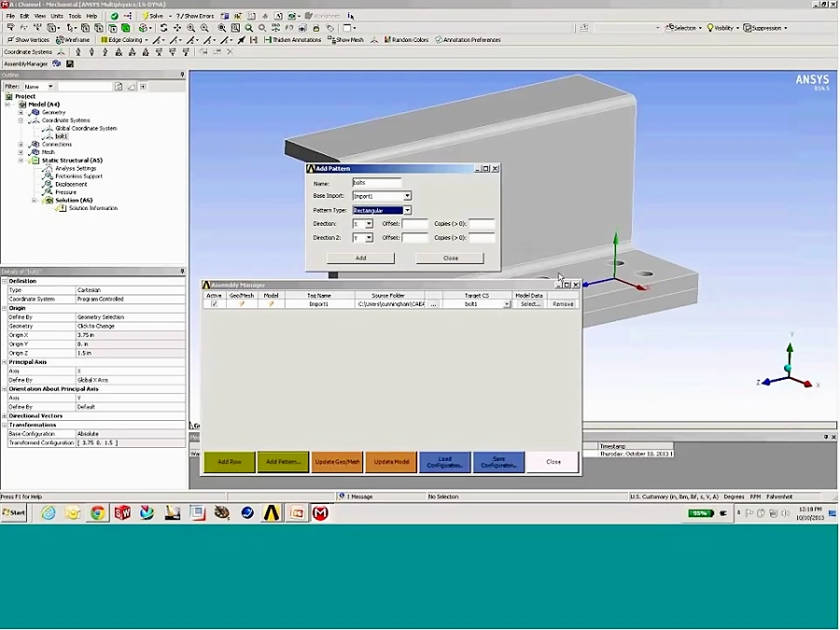
Task: Click Close in Add Pattern dialog
Action: (450, 259)
